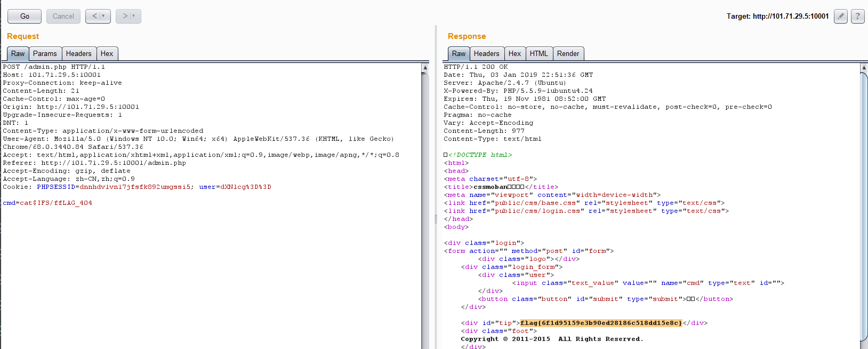Click the POST /admin.php request line
Screen dimensions: 868x349
pos(54,67)
